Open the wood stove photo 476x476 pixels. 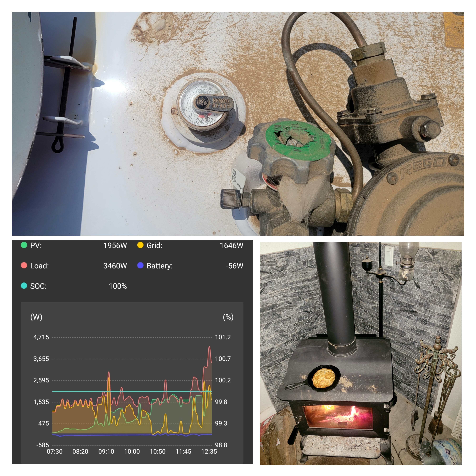click(x=361, y=353)
